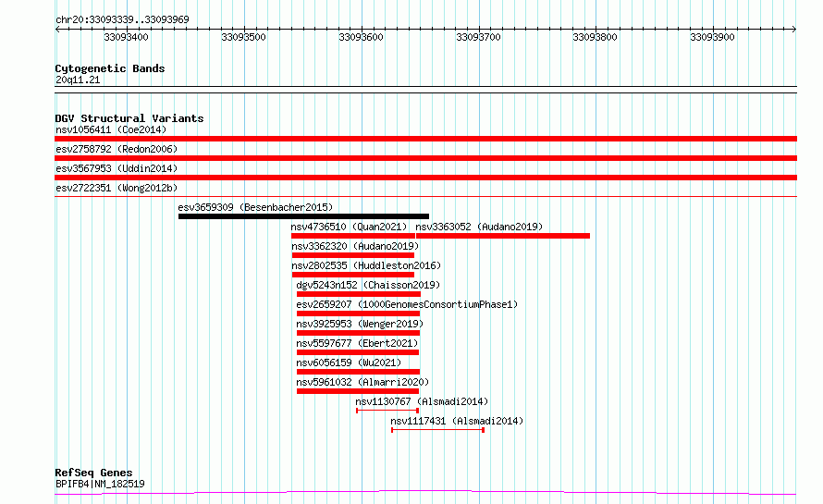The height and width of the screenshot is (504, 823).
Task: Click the esv3659309 (Besenbacher2015) label
Action: click(x=255, y=207)
